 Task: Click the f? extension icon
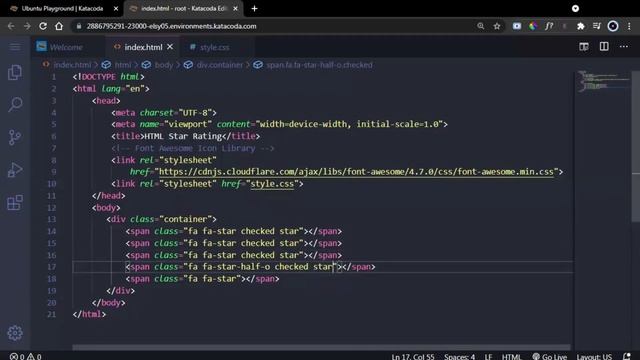[x=549, y=26]
